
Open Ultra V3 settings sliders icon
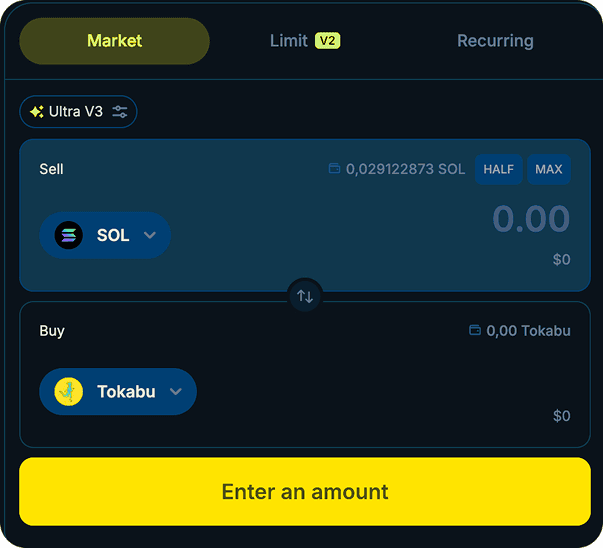tap(120, 112)
